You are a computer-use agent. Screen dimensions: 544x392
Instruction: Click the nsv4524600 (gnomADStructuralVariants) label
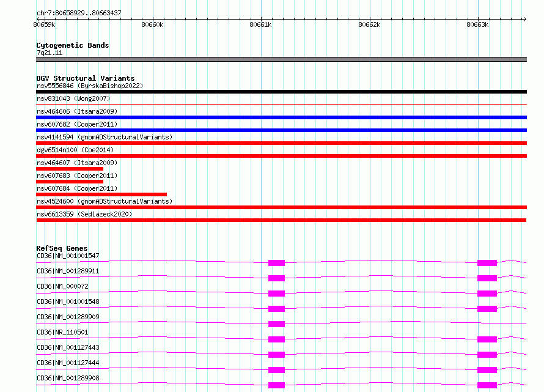coord(105,201)
